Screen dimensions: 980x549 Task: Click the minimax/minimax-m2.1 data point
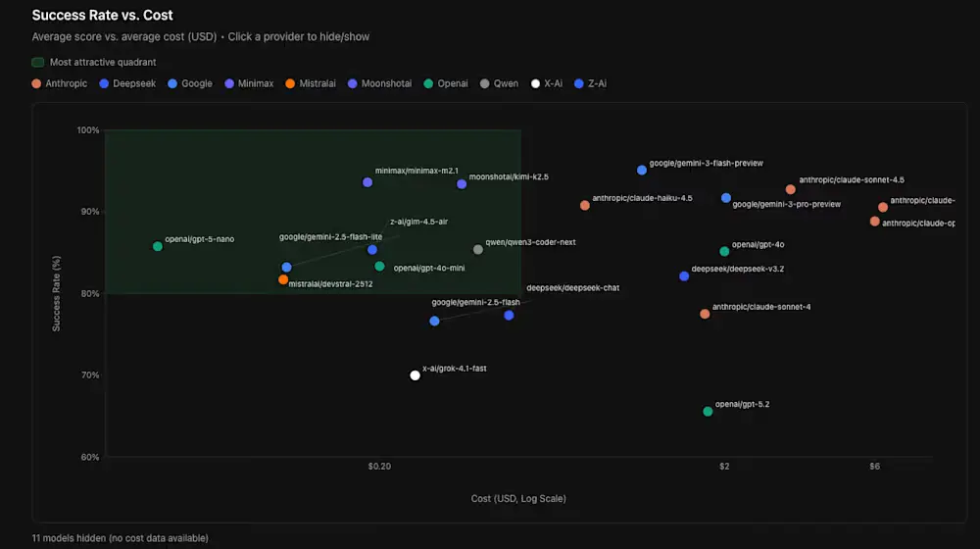[367, 182]
